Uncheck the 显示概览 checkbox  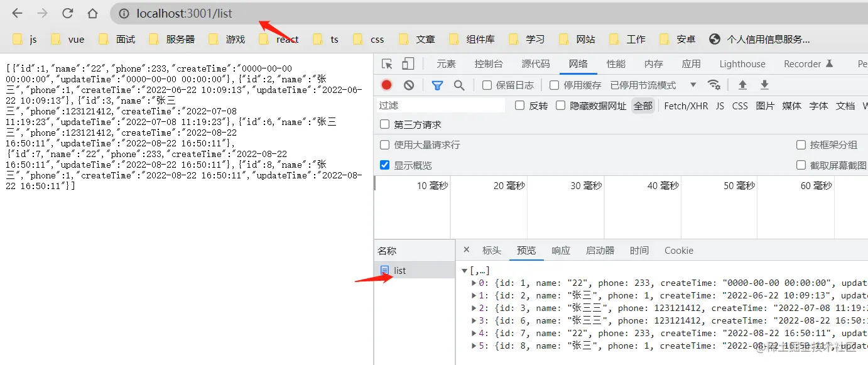(385, 165)
